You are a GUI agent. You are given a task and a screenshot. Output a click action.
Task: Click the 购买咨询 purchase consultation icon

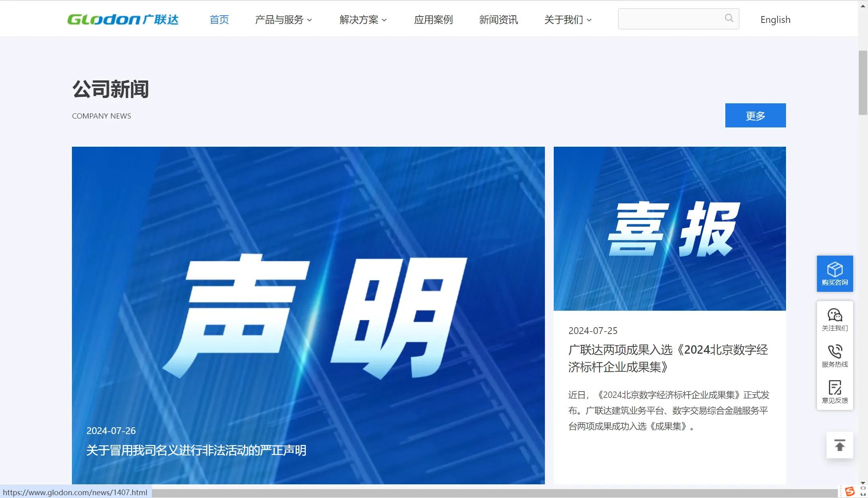point(833,273)
